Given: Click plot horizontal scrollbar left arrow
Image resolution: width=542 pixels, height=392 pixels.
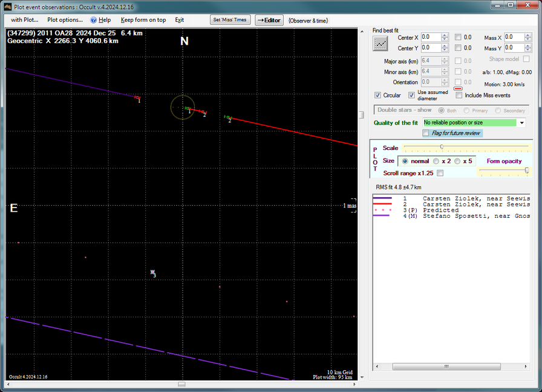Looking at the screenshot, I should click(8, 384).
